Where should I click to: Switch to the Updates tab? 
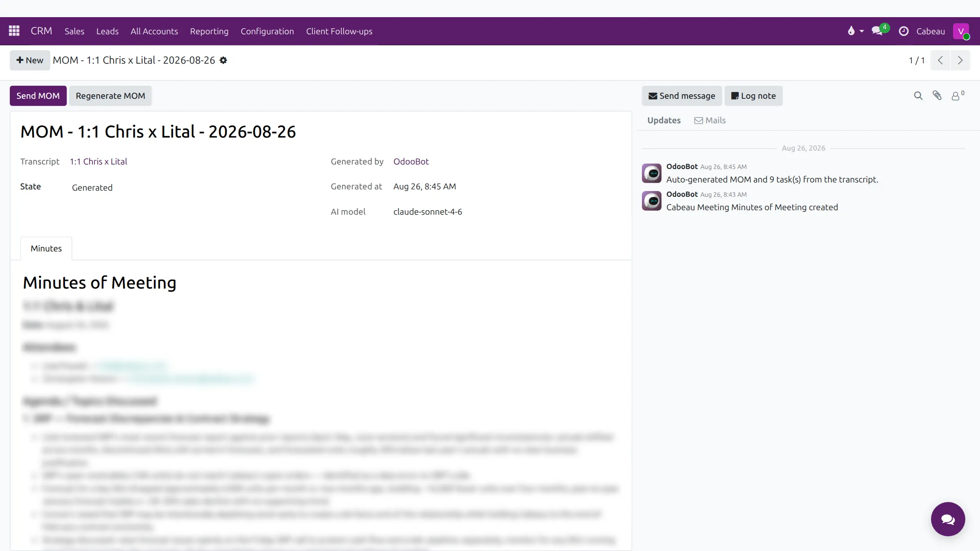(664, 120)
